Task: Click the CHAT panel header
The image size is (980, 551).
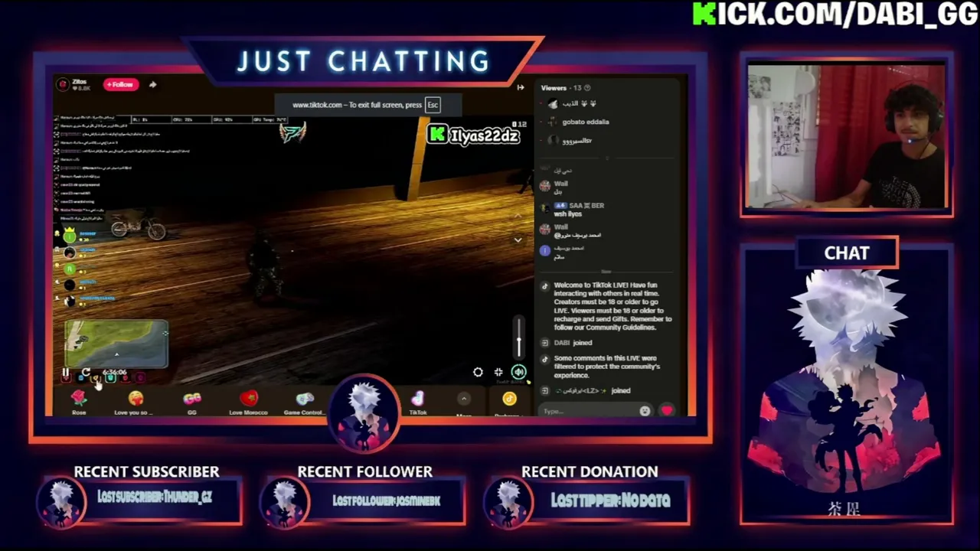Action: click(x=847, y=253)
